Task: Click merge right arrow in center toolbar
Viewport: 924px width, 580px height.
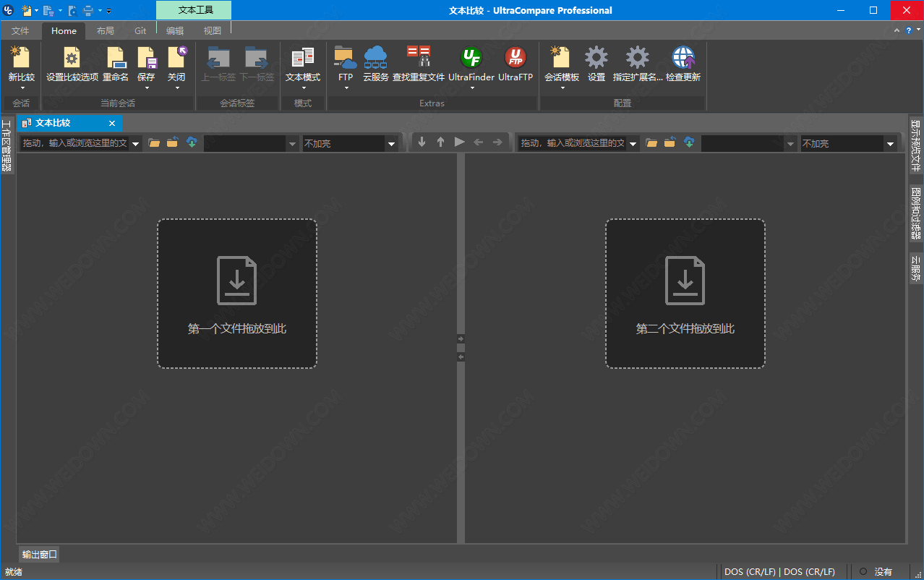Action: pos(497,142)
